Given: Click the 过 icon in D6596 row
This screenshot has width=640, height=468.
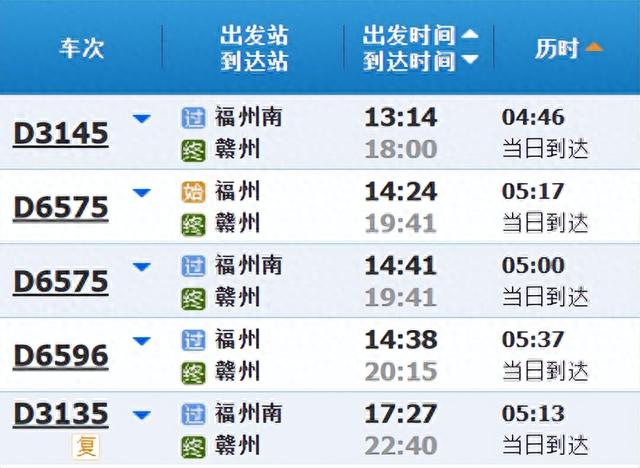Looking at the screenshot, I should [193, 340].
